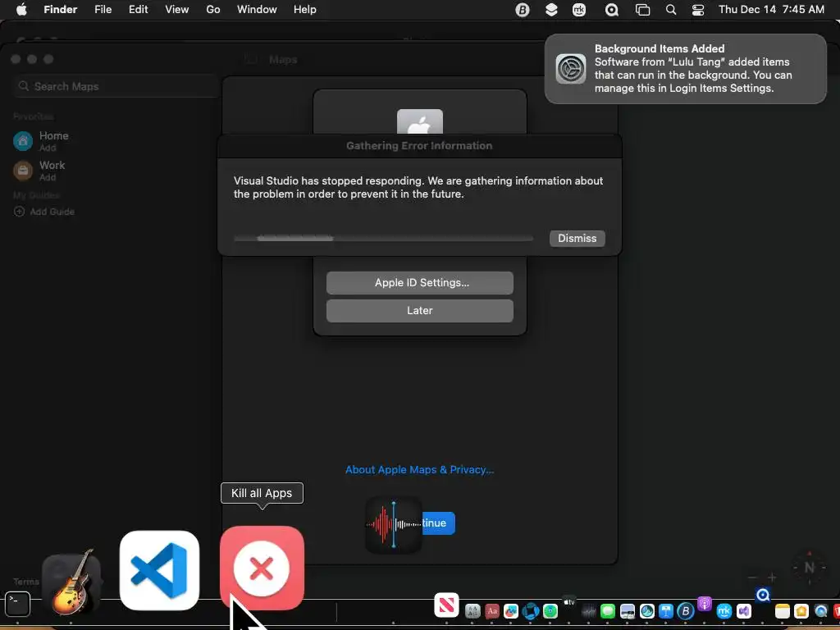Open the Help menu

(x=305, y=10)
